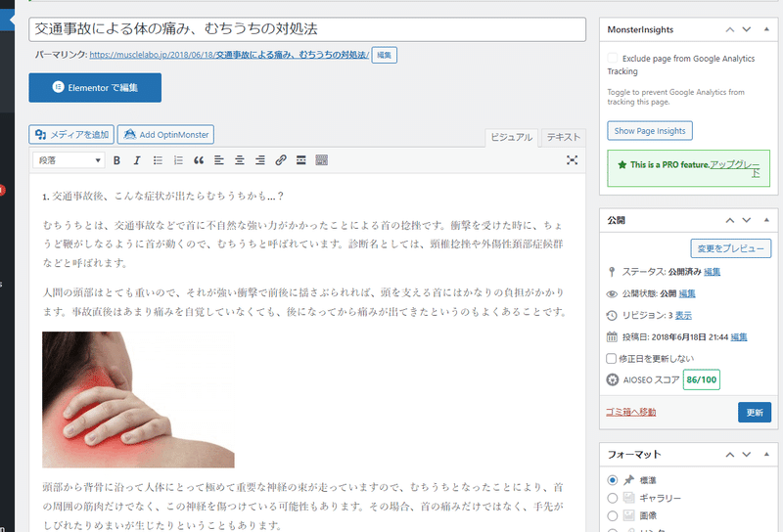Click the revision history clock icon
The image size is (783, 532).
pos(612,316)
